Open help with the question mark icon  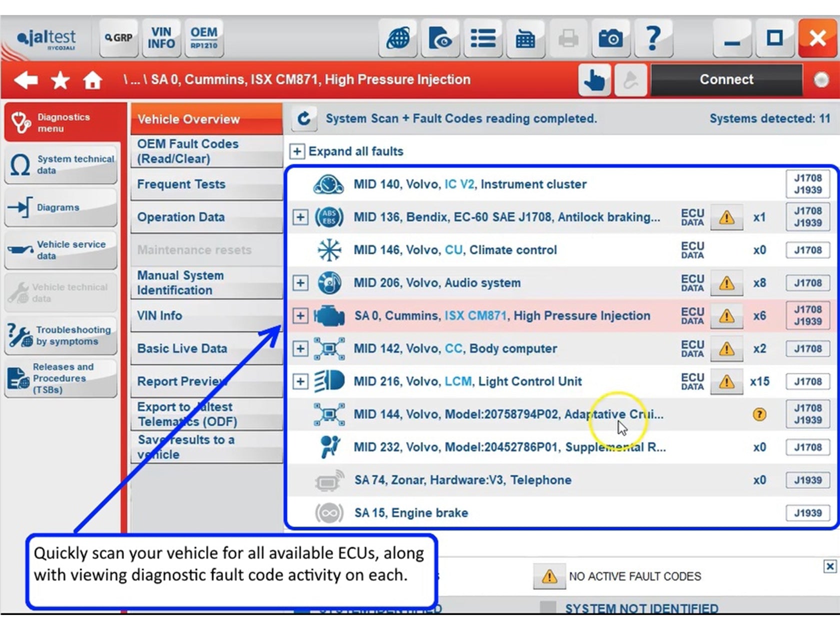click(653, 38)
